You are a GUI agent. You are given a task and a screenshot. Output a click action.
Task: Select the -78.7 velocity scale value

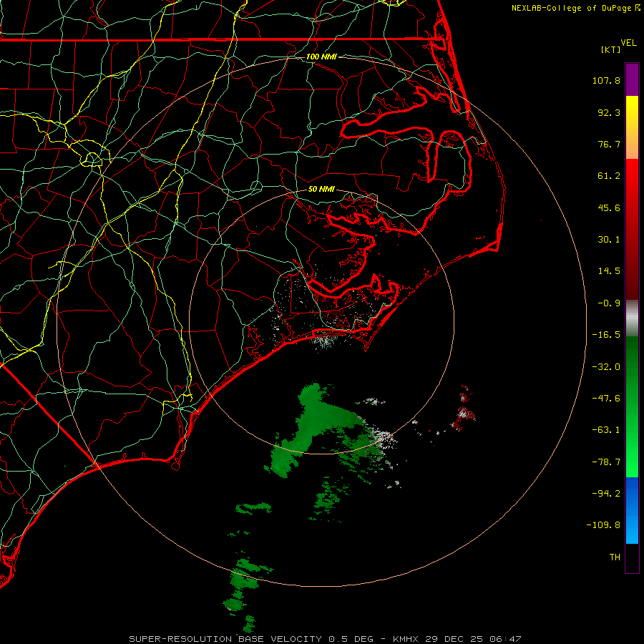click(x=606, y=462)
